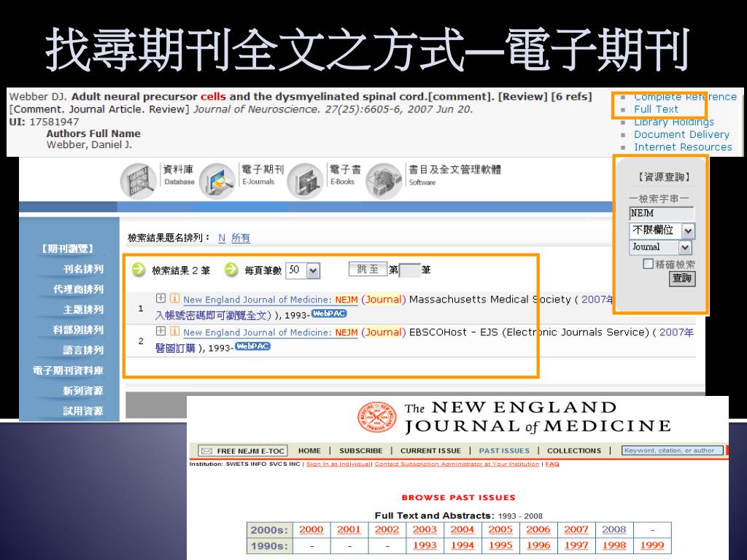Open Document Delivery link
The image size is (747, 560).
tap(682, 135)
